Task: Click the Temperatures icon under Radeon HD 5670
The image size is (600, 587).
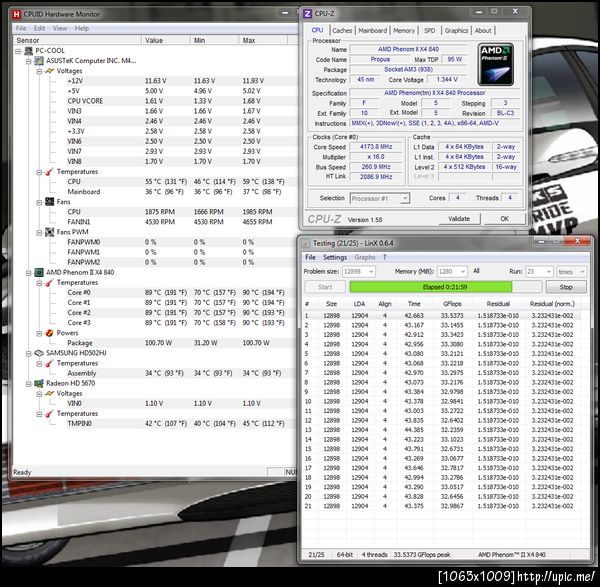Action: (49, 414)
